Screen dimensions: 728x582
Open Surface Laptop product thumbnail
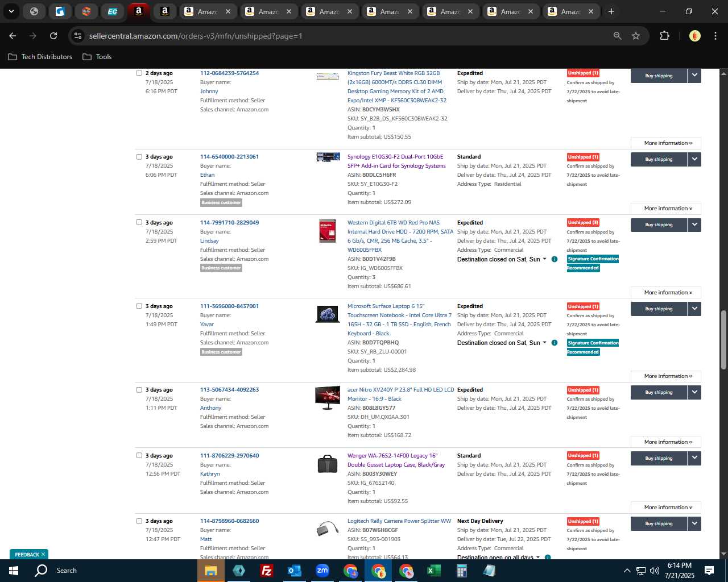tap(328, 314)
